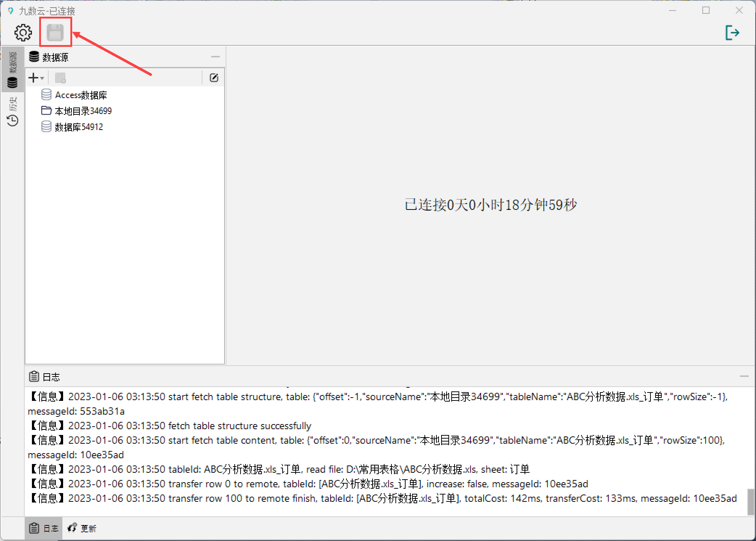Image resolution: width=756 pixels, height=541 pixels.
Task: Switch to the 日志 bottom tab
Action: pos(44,528)
